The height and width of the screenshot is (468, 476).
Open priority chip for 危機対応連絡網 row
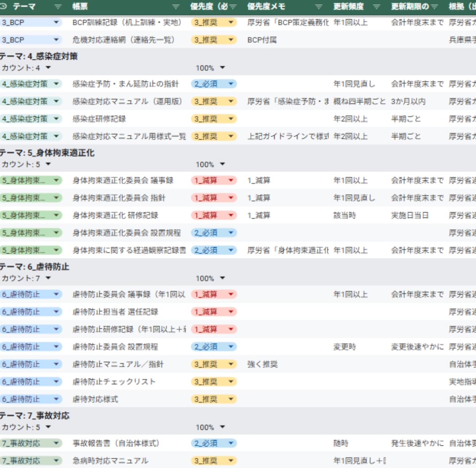(214, 40)
